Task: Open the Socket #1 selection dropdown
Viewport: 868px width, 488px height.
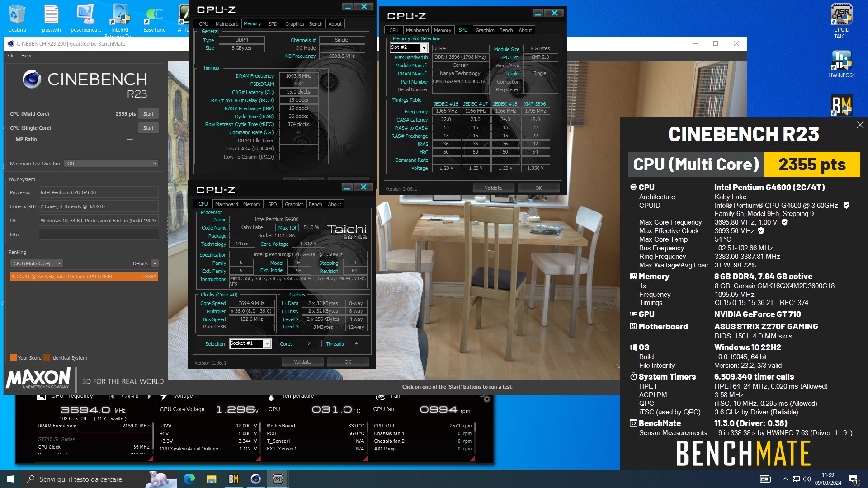Action: click(x=267, y=344)
